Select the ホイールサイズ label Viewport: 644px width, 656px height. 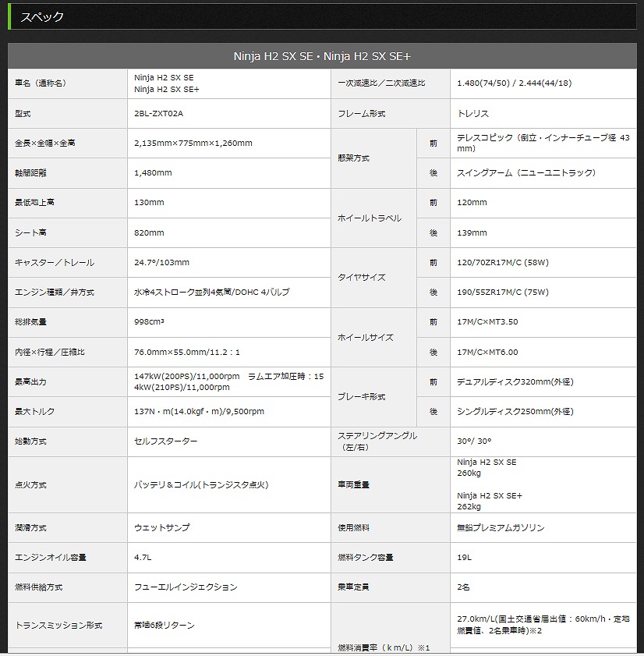[x=366, y=337]
